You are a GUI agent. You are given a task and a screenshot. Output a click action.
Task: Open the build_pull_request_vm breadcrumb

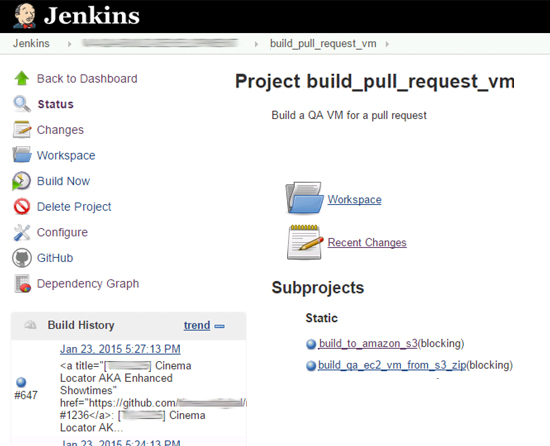(x=323, y=43)
